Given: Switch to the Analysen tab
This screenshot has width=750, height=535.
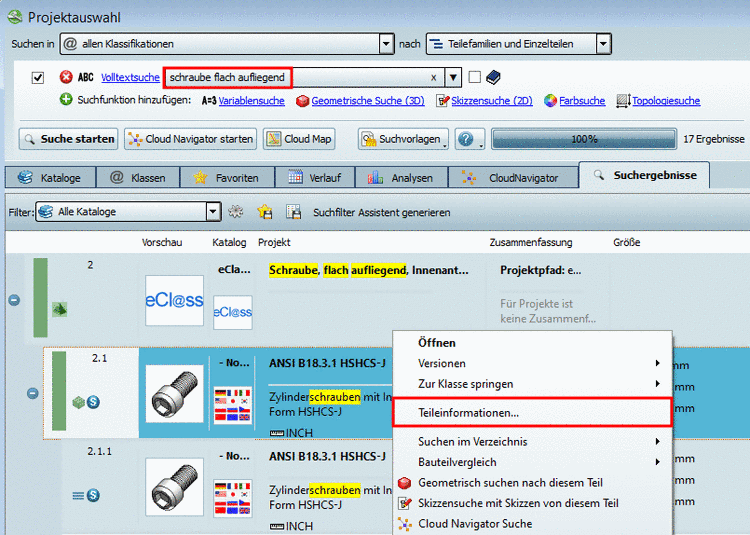Looking at the screenshot, I should 401,178.
